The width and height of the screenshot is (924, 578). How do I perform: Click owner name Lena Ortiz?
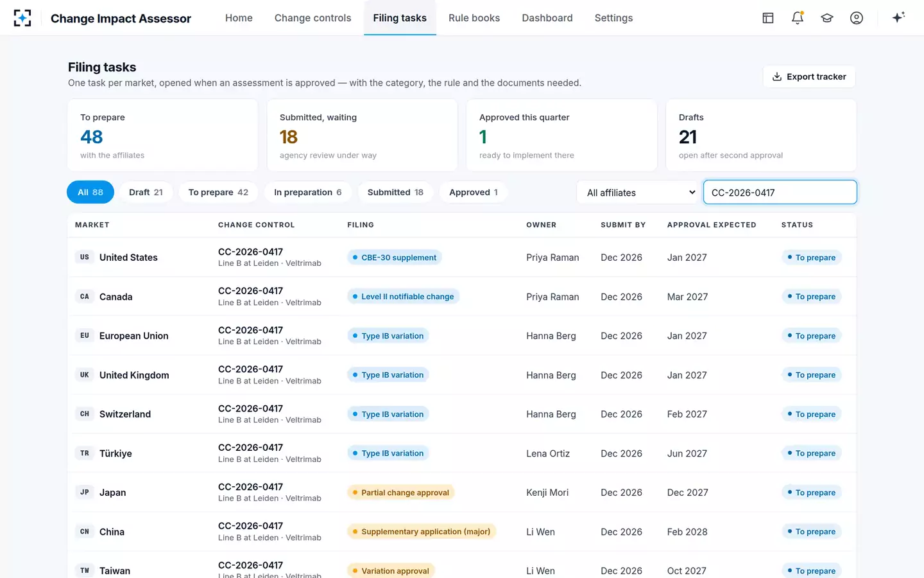[548, 453]
